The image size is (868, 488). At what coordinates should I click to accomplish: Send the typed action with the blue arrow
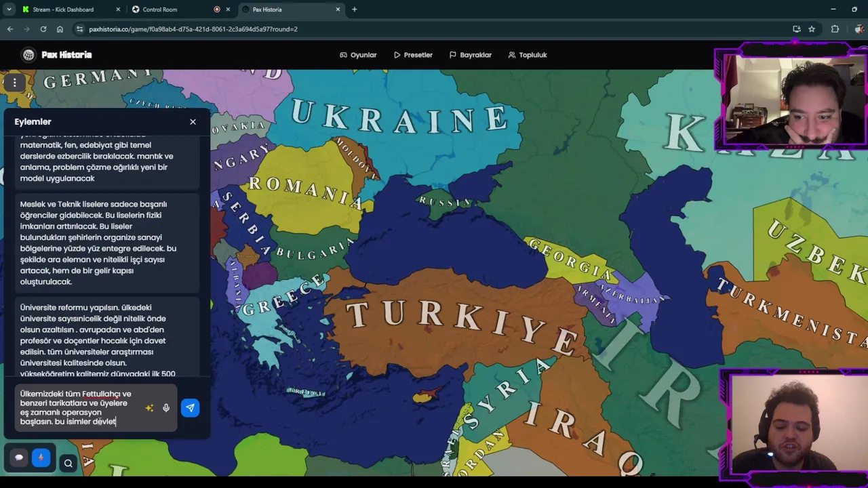point(190,407)
